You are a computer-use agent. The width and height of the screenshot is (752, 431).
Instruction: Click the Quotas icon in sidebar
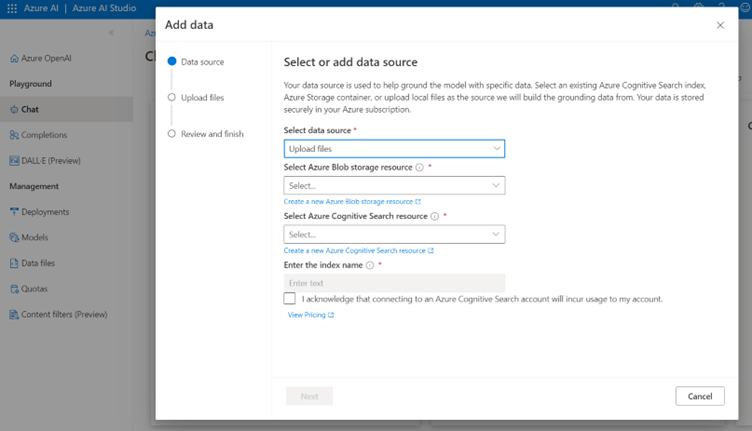14,289
